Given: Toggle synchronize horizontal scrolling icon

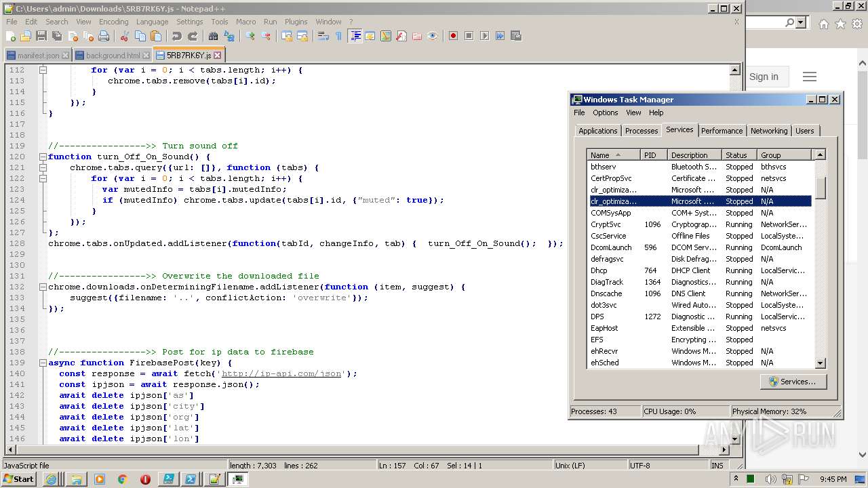Looking at the screenshot, I should 302,36.
